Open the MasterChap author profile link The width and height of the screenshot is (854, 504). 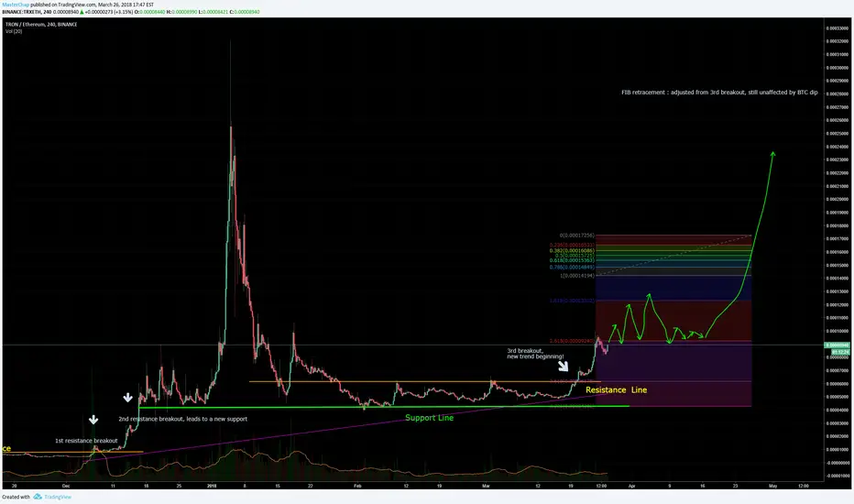coord(16,5)
